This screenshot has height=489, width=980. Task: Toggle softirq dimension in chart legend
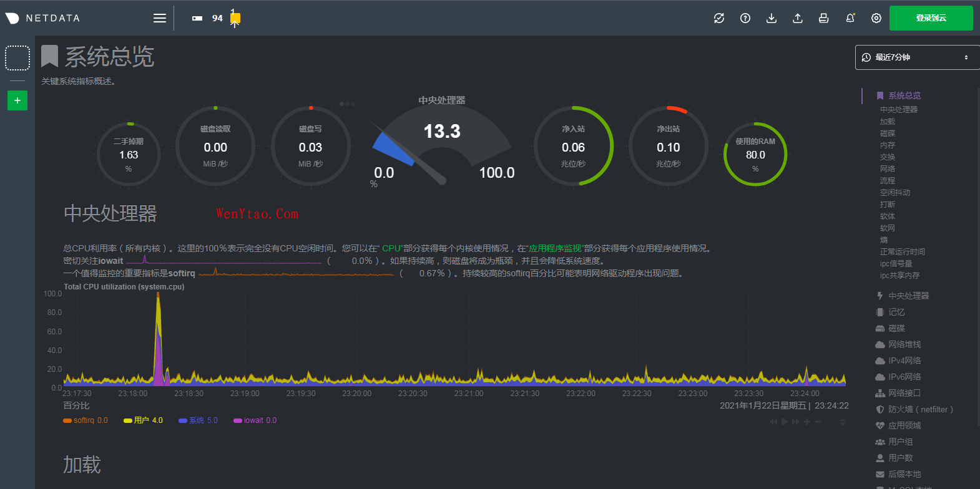[86, 420]
